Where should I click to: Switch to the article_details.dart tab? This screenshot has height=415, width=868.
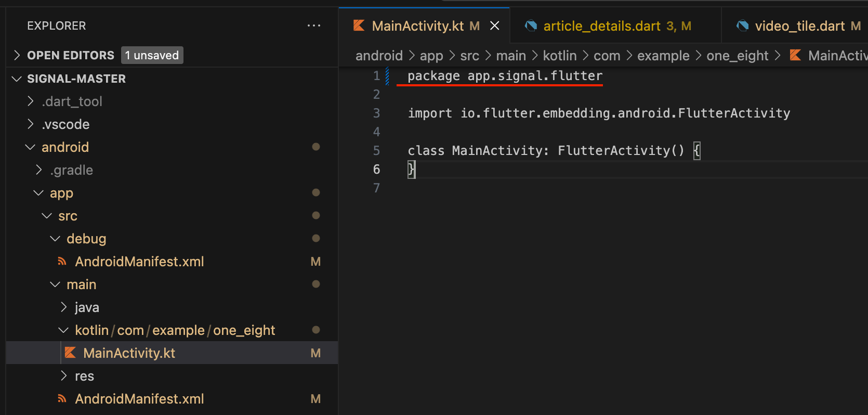point(601,26)
